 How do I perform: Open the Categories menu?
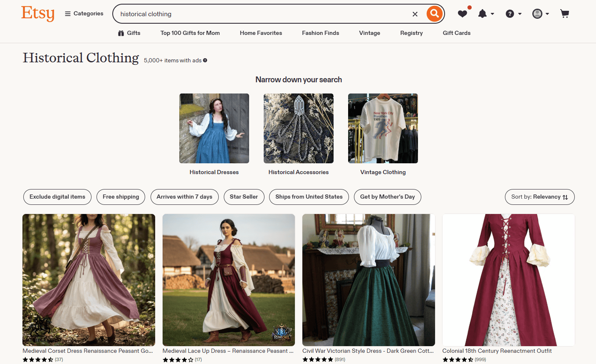coord(84,13)
